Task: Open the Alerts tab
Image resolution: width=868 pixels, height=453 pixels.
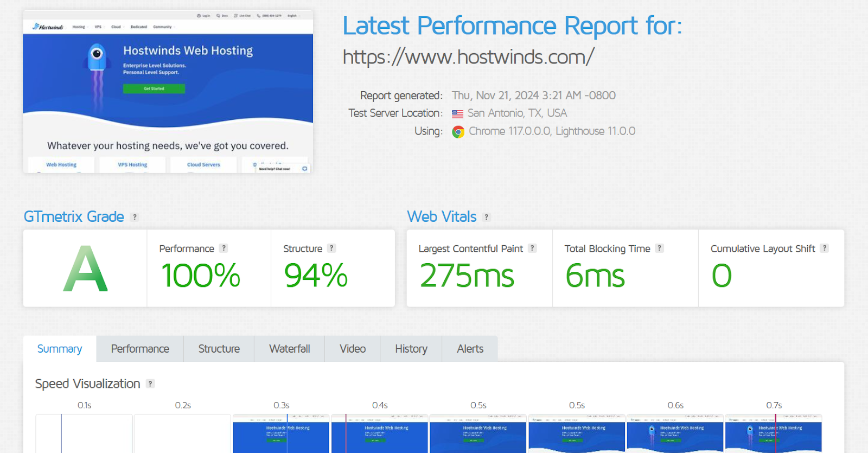Action: click(470, 349)
